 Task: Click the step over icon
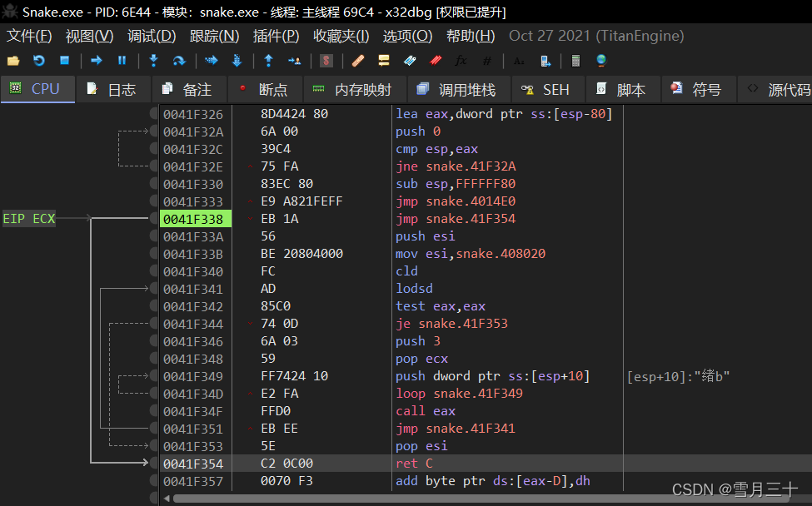pos(179,61)
